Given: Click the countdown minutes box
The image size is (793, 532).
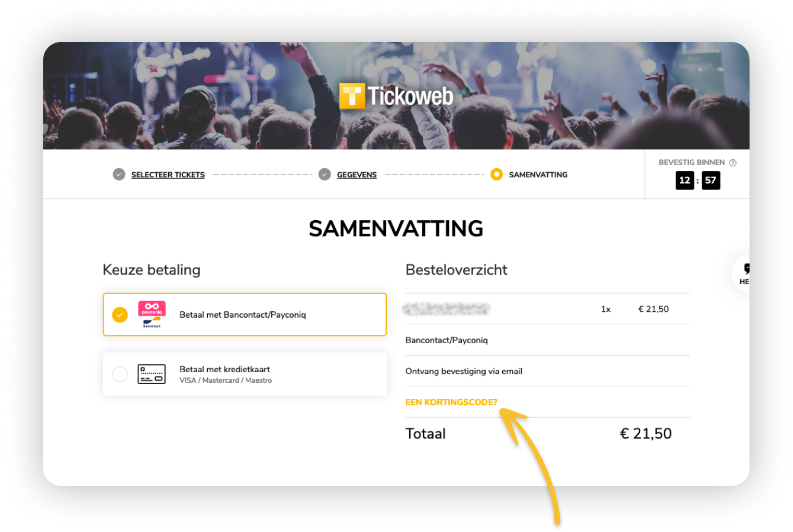Looking at the screenshot, I should [x=685, y=180].
